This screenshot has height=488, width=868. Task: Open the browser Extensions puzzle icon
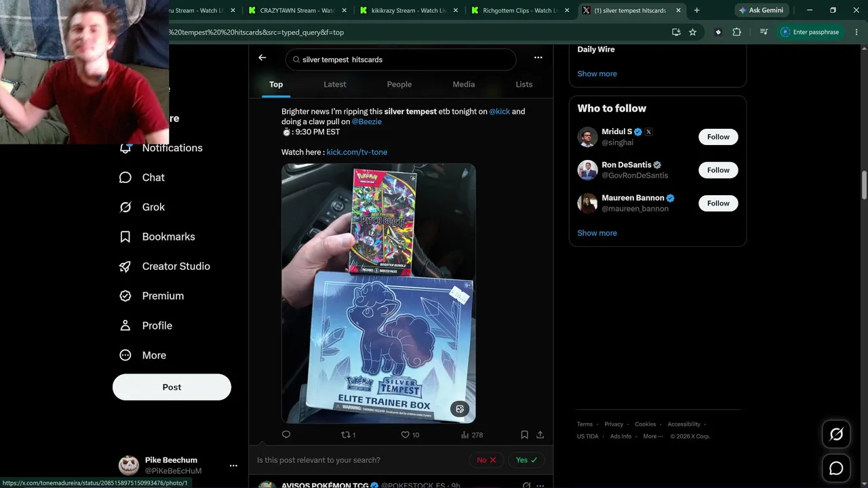tap(736, 32)
